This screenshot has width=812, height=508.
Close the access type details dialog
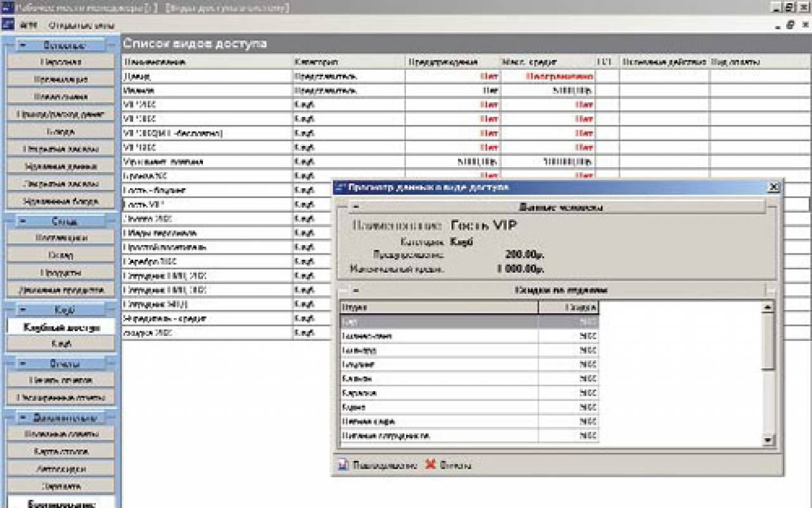773,187
